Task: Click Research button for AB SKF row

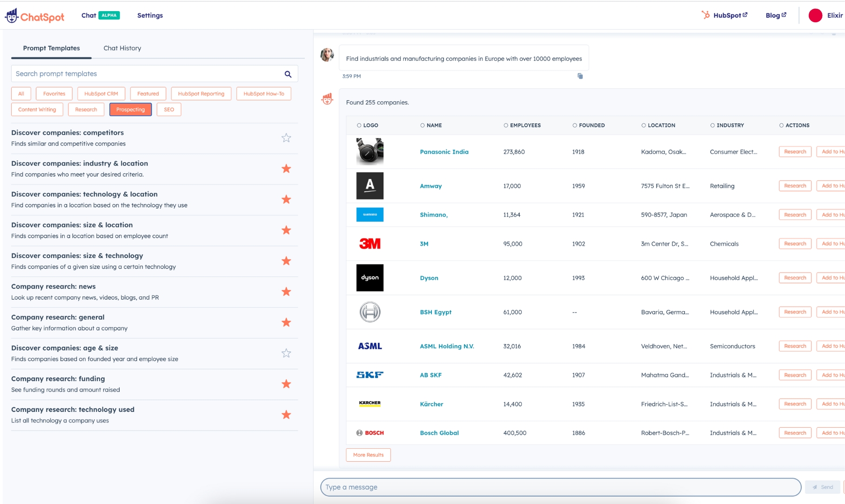Action: (795, 375)
